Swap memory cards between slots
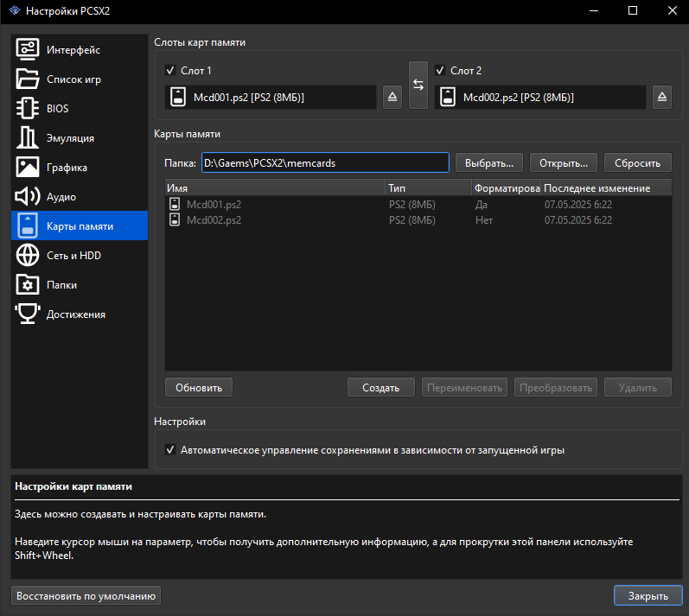Image resolution: width=689 pixels, height=616 pixels. [x=418, y=85]
